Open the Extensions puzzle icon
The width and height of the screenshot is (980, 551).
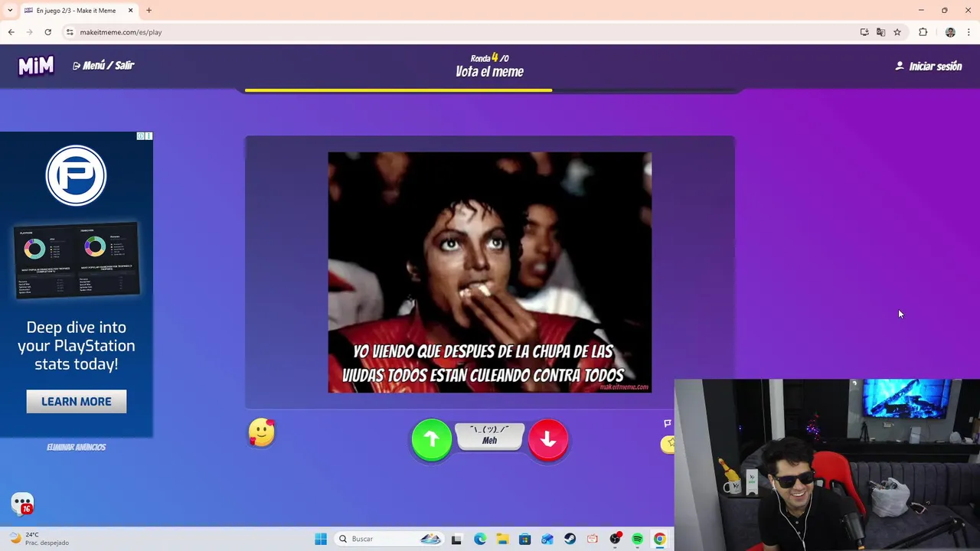(x=923, y=32)
